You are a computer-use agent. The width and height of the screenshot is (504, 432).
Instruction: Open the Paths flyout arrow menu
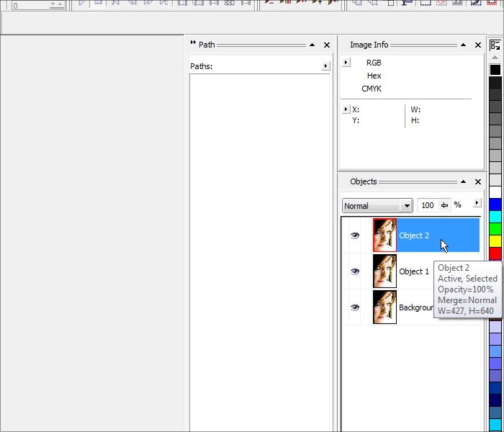(325, 66)
